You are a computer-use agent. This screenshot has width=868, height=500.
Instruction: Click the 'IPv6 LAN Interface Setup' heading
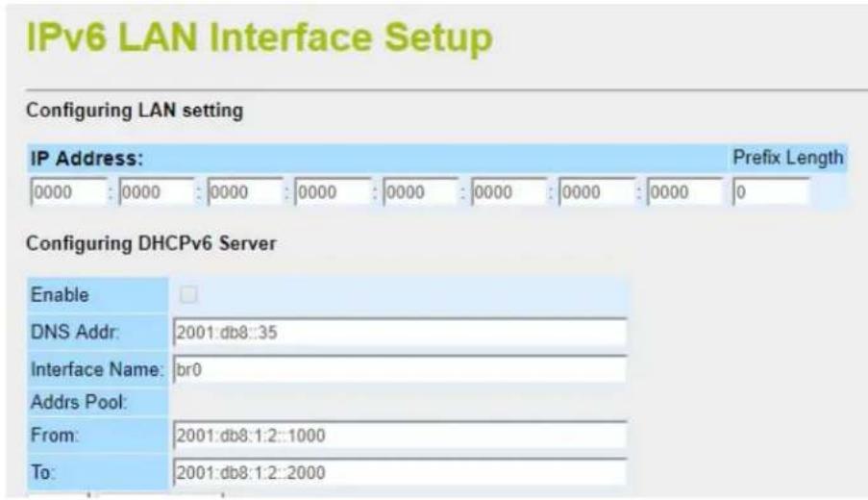(x=260, y=37)
